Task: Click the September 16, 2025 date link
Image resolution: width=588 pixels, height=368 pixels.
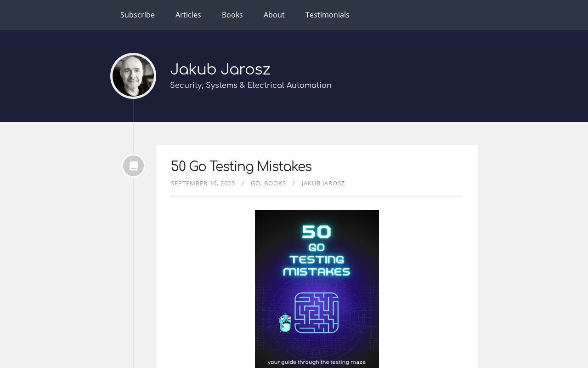Action: pyautogui.click(x=203, y=183)
